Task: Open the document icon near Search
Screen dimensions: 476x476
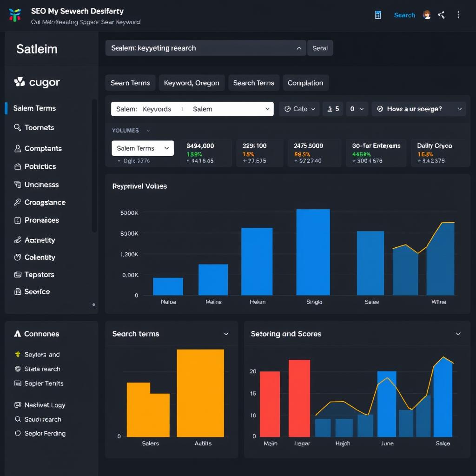Action: [x=377, y=14]
